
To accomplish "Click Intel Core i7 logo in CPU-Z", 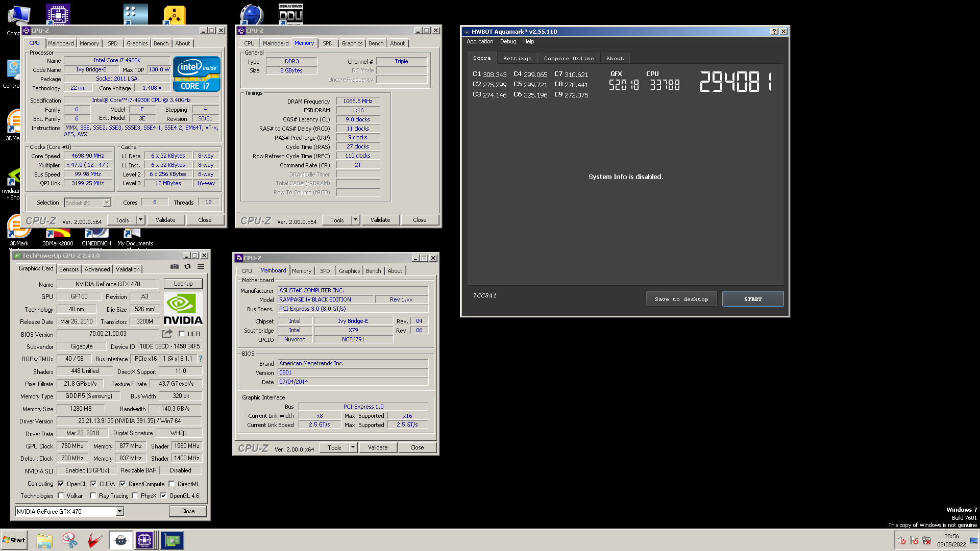I will point(197,74).
